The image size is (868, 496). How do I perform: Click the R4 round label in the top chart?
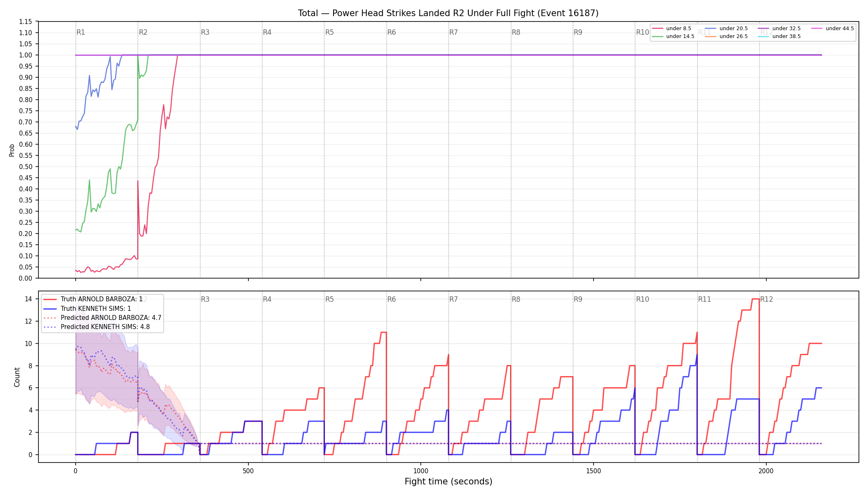point(267,32)
